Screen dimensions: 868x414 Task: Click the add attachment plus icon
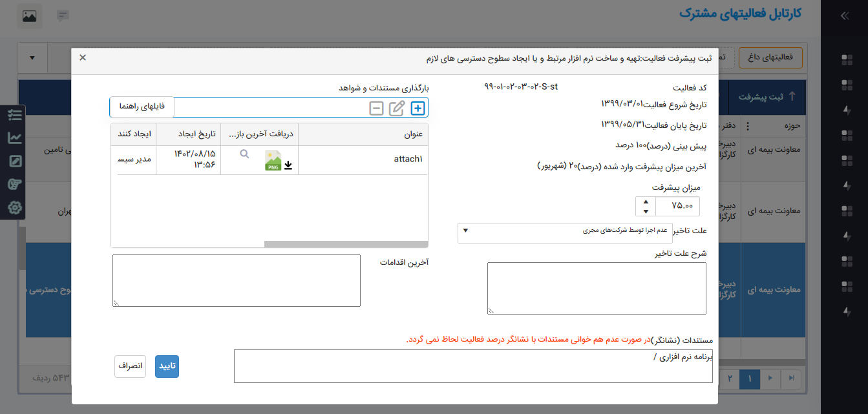coord(418,109)
